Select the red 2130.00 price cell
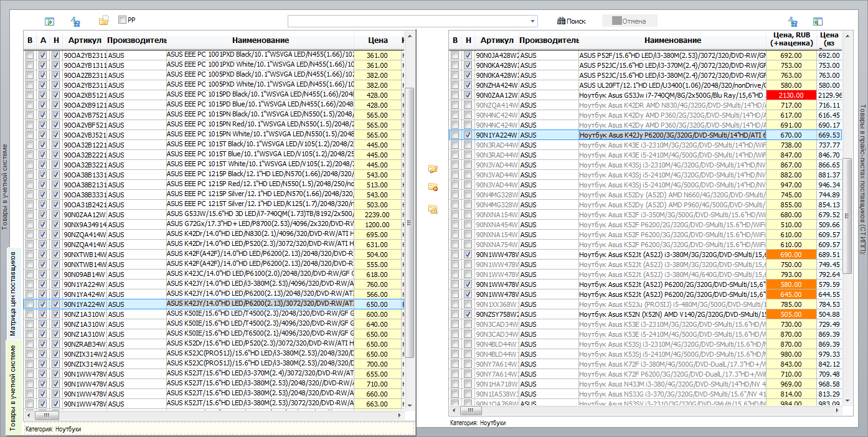868x437 pixels. (791, 95)
